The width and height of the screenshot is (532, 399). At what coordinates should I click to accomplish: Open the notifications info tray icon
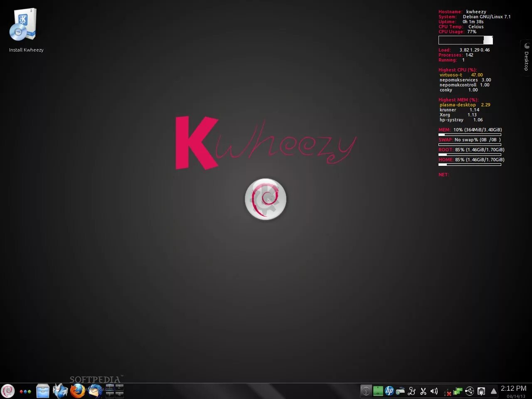366,391
